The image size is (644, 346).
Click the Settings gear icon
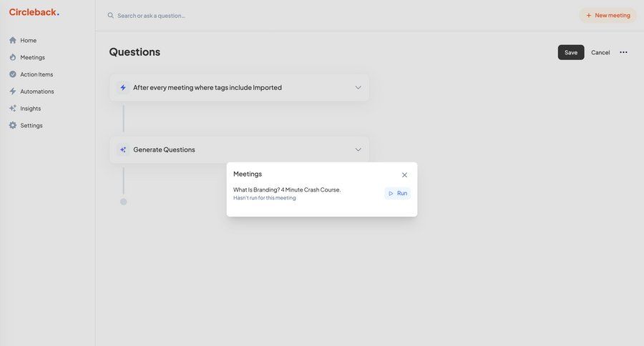[x=12, y=126]
